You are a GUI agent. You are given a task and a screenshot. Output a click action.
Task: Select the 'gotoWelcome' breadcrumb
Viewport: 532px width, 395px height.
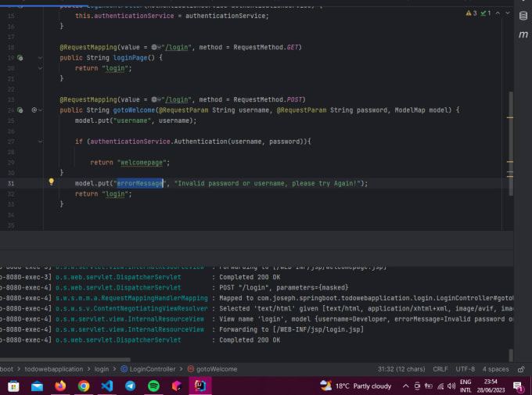212,369
